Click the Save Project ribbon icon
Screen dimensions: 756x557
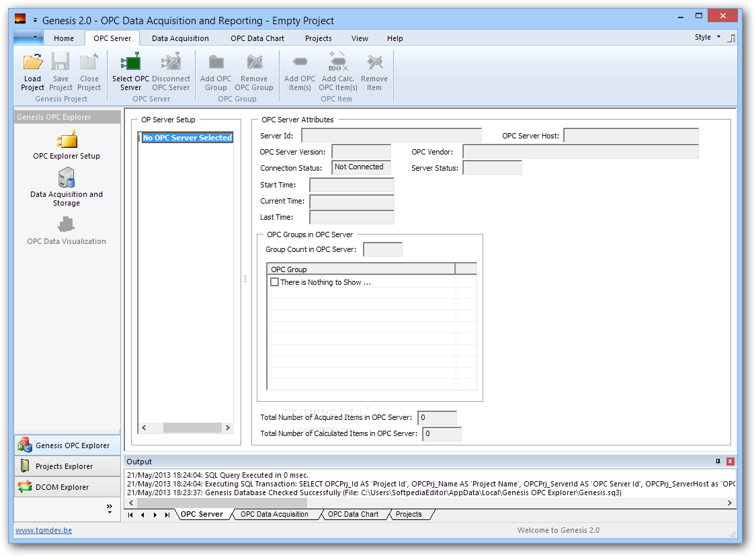click(x=60, y=62)
